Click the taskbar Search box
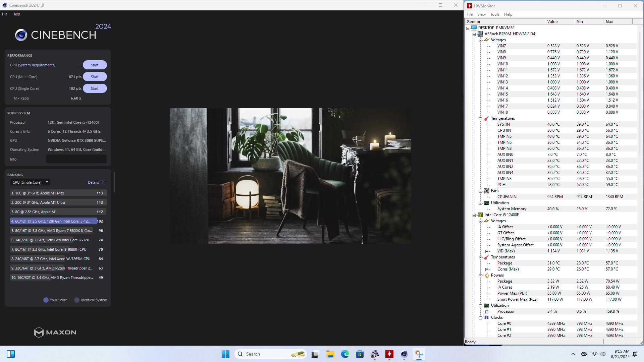Image resolution: width=644 pixels, height=362 pixels. tap(270, 354)
